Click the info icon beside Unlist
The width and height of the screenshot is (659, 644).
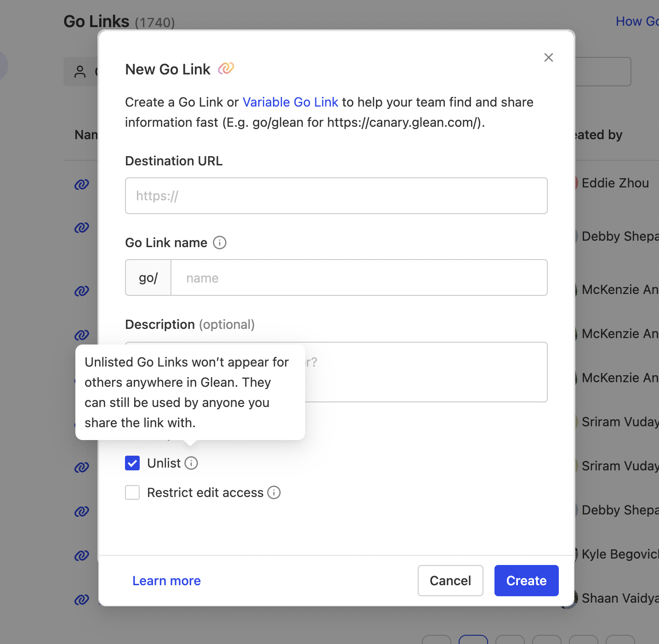pos(191,463)
